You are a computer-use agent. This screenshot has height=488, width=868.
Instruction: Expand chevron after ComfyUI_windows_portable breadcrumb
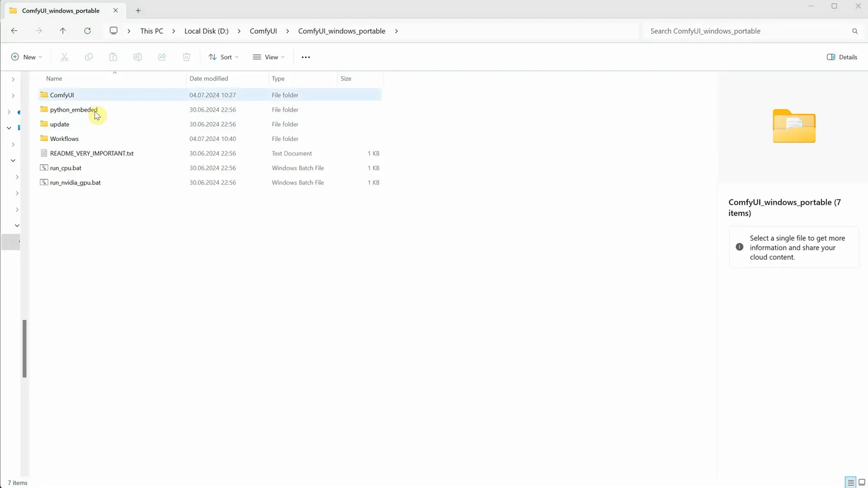396,31
